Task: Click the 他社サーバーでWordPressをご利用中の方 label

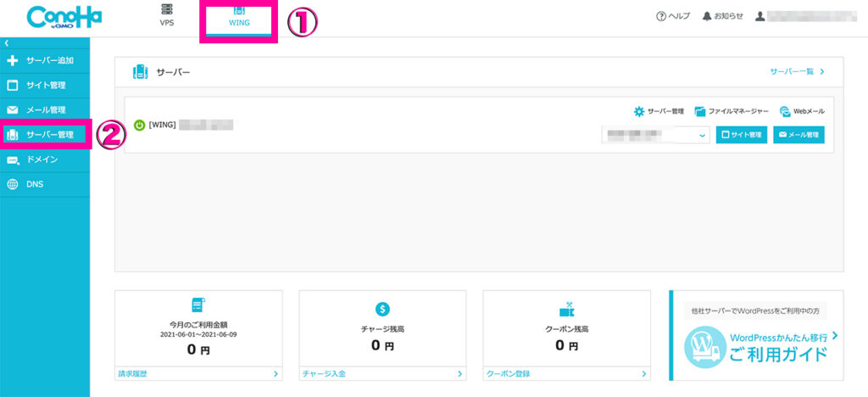Action: pyautogui.click(x=755, y=311)
